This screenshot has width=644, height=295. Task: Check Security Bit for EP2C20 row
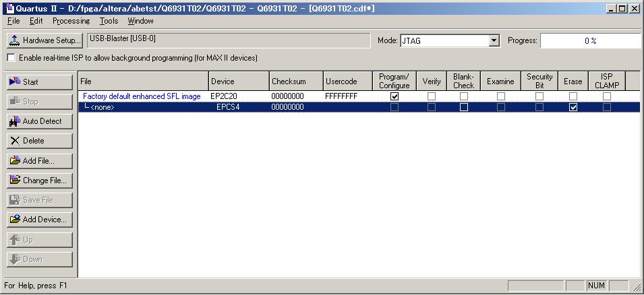coord(539,96)
